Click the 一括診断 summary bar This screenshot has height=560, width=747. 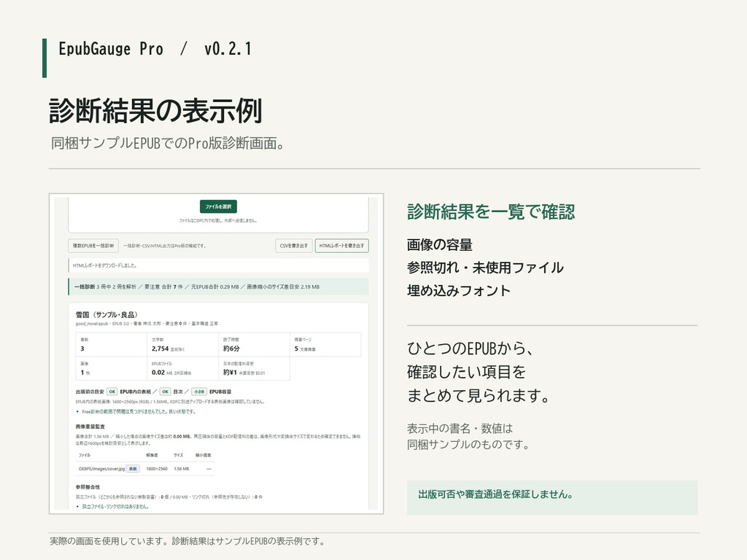218,287
